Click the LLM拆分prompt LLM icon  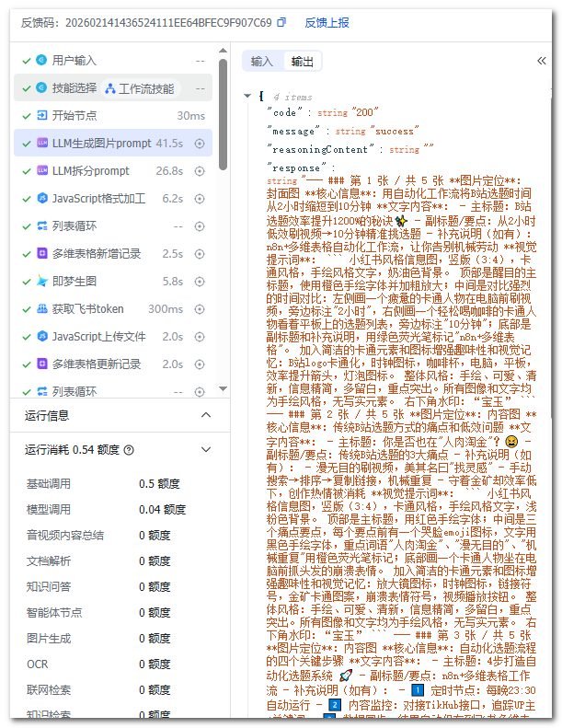tap(41, 170)
